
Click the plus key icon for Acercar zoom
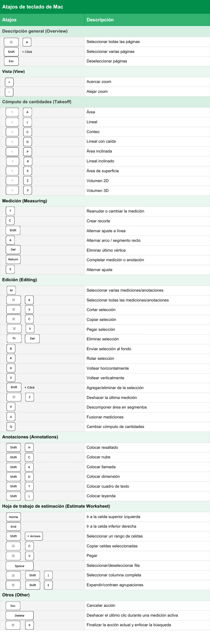[9, 82]
